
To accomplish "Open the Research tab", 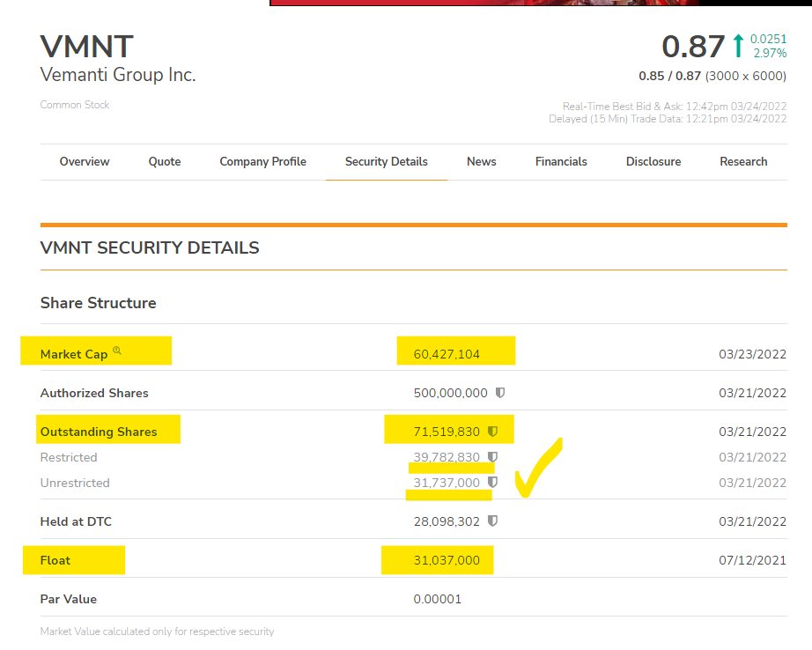I will click(743, 161).
